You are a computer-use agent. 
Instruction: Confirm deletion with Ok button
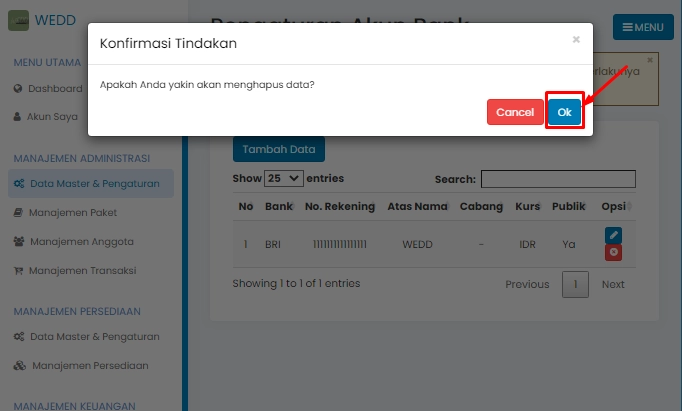[564, 112]
